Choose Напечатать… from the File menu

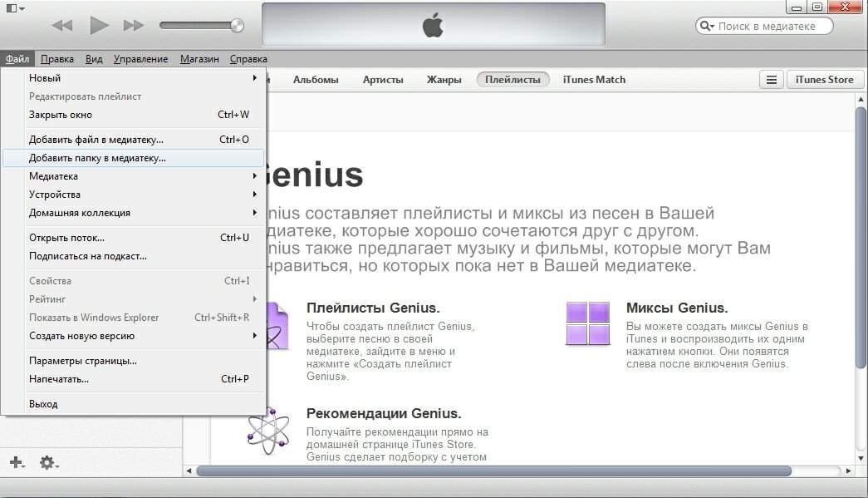[x=133, y=379]
